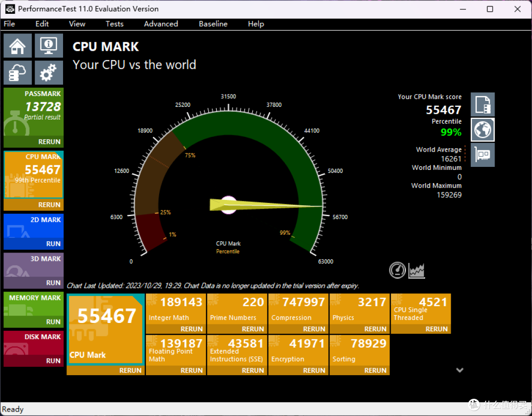This screenshot has width=532, height=416.
Task: Open the cloud baseline database icon
Action: 18,72
